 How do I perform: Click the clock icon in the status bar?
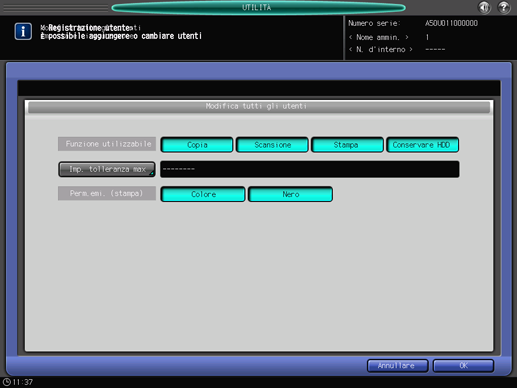tap(6, 382)
